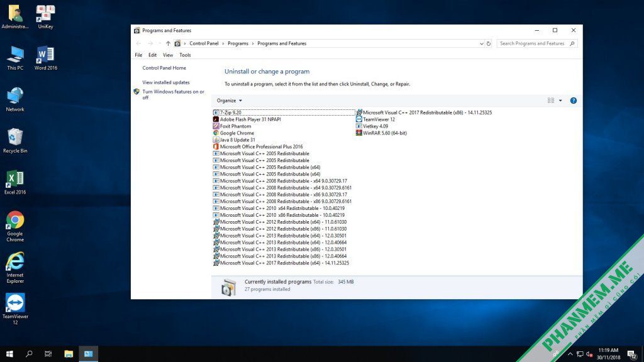644x362 pixels.
Task: Open the Tools menu
Action: click(185, 55)
